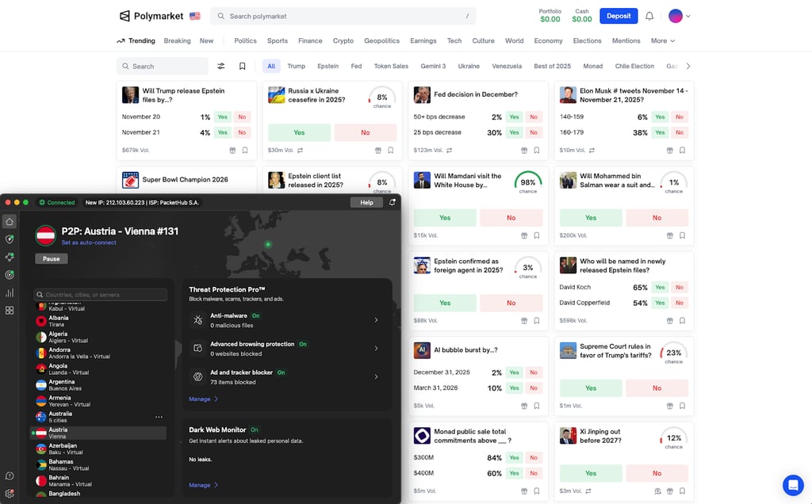The height and width of the screenshot is (504, 812).
Task: Buy Yes on Russia x Ukraine ceasefire
Action: pyautogui.click(x=299, y=132)
